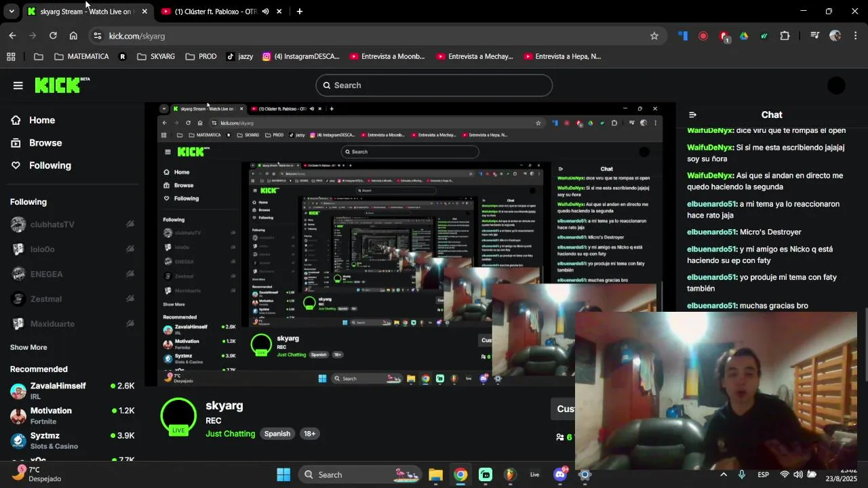View site information icon in address bar
The height and width of the screenshot is (488, 868).
(97, 36)
